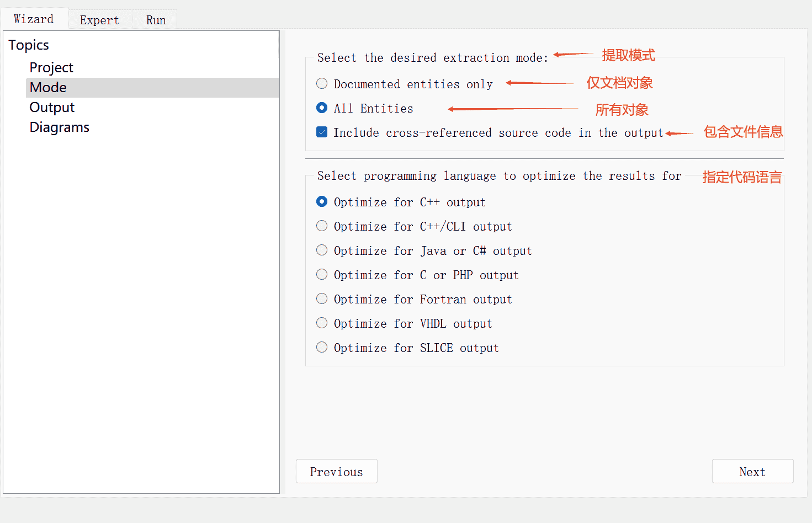Select Optimize for Fortran output
The width and height of the screenshot is (812, 523).
[x=322, y=299]
